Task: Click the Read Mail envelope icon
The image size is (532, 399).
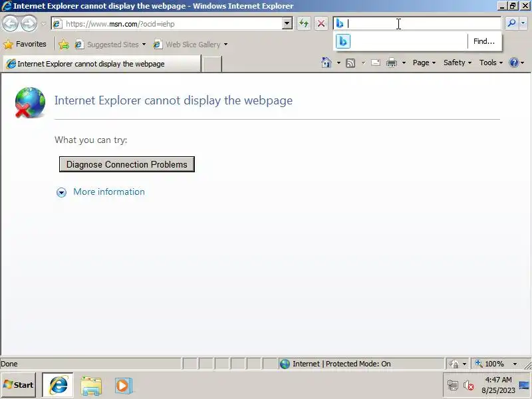Action: click(375, 63)
